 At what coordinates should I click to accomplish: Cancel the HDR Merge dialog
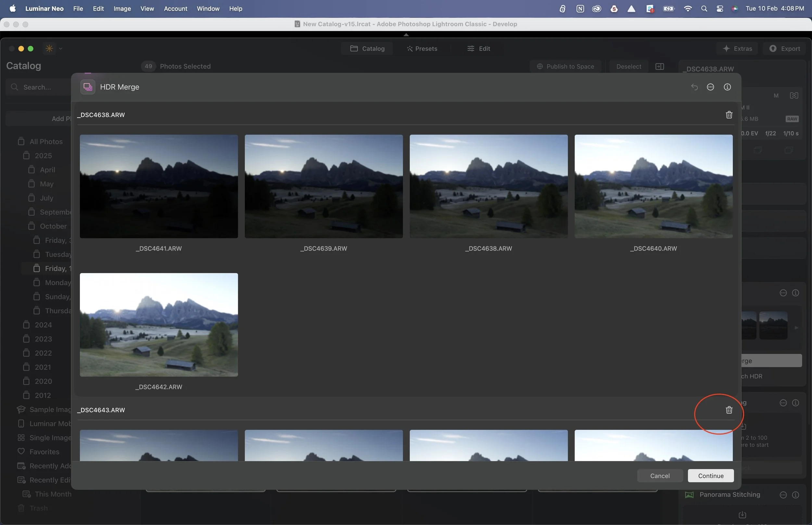point(660,476)
